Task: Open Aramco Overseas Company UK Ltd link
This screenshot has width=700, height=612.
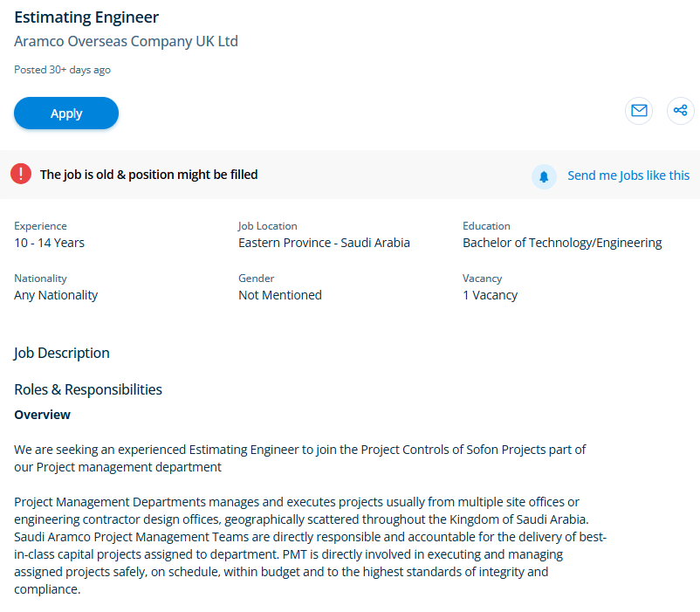Action: tap(126, 41)
